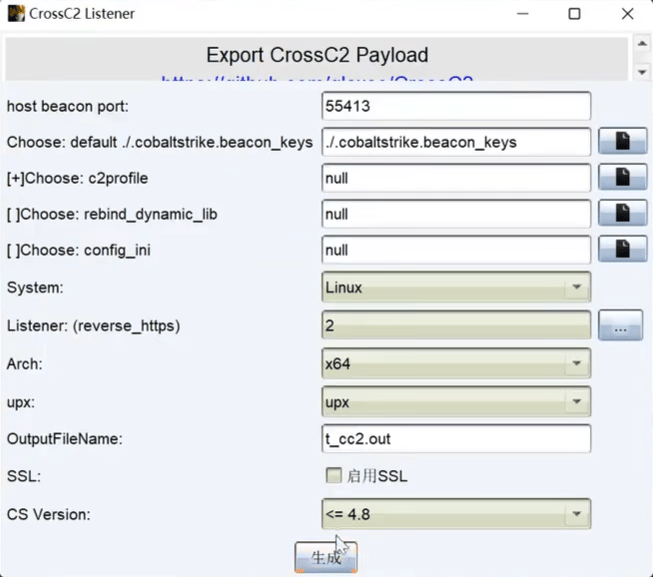Open the CS Version dropdown
The width and height of the screenshot is (653, 577).
click(456, 514)
